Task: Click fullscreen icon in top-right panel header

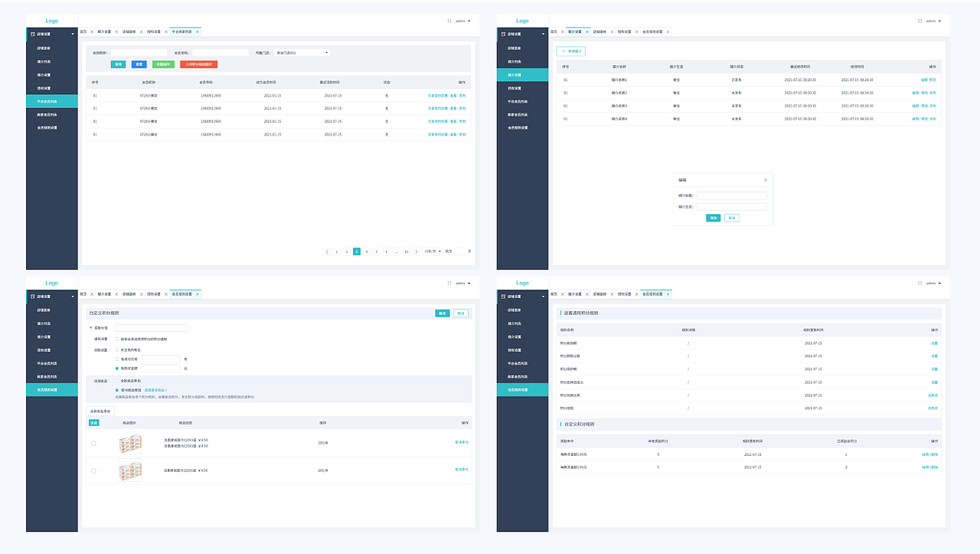Action: point(920,21)
